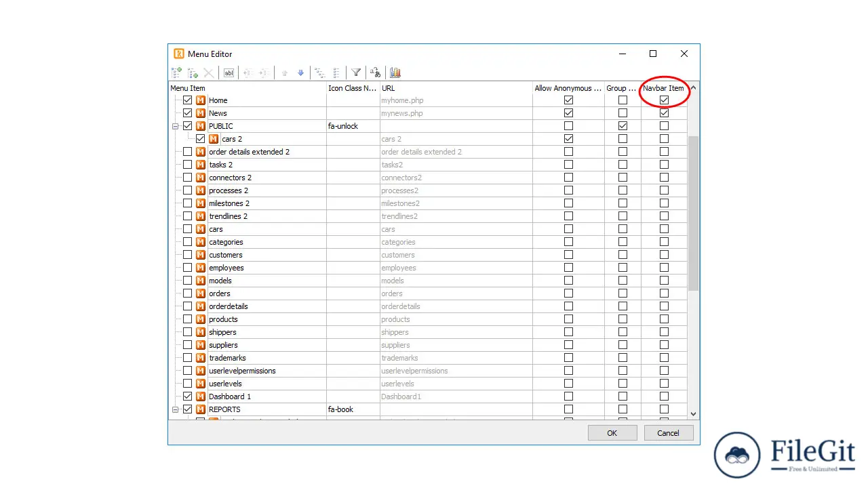Click the URL column header
This screenshot has height=488, width=868.
tap(456, 88)
